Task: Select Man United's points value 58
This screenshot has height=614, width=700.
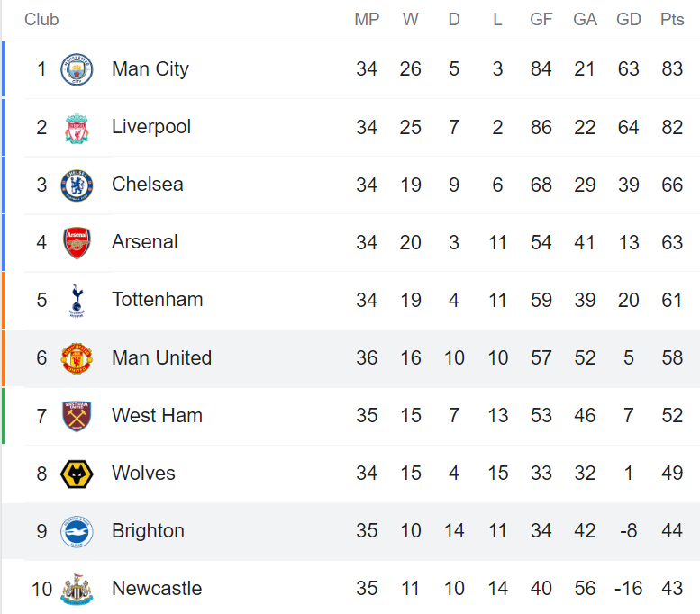Action: tap(672, 358)
